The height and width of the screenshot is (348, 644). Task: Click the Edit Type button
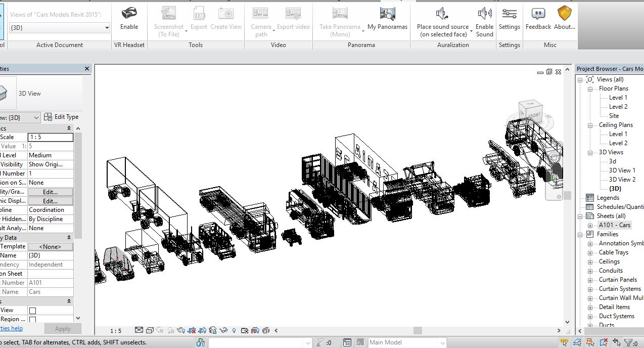[x=61, y=117]
